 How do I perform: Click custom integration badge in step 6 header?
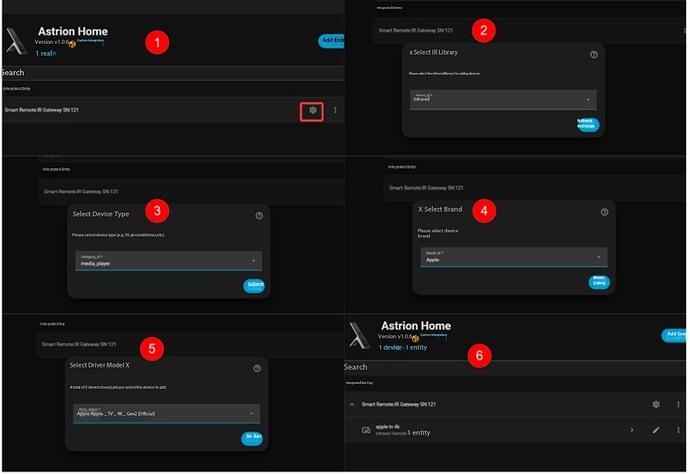click(415, 338)
